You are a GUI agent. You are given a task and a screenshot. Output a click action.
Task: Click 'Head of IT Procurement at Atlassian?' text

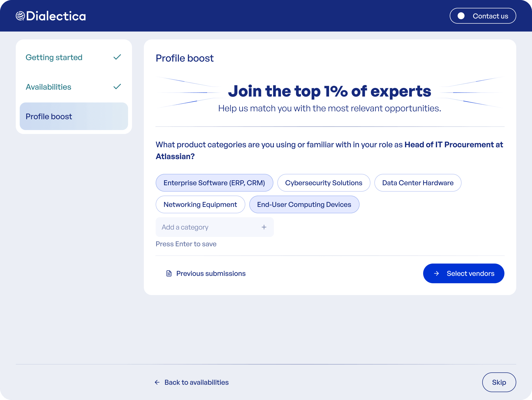pos(330,150)
